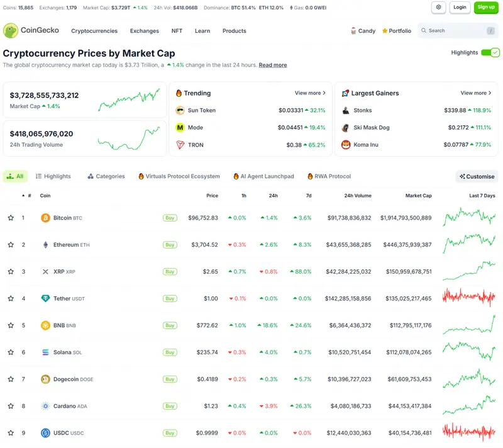Image resolution: width=503 pixels, height=448 pixels.
Task: Click the Solana coin icon
Action: [x=45, y=352]
